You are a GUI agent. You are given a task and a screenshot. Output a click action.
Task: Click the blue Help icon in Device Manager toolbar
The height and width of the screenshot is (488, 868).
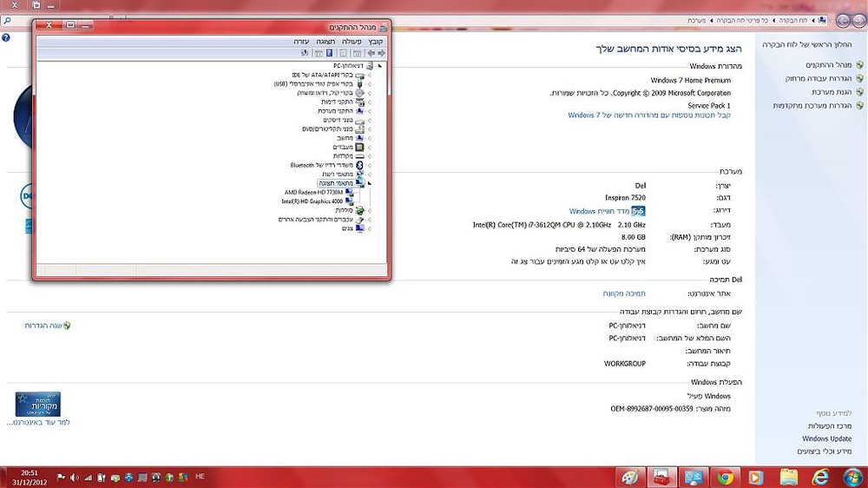tap(329, 53)
